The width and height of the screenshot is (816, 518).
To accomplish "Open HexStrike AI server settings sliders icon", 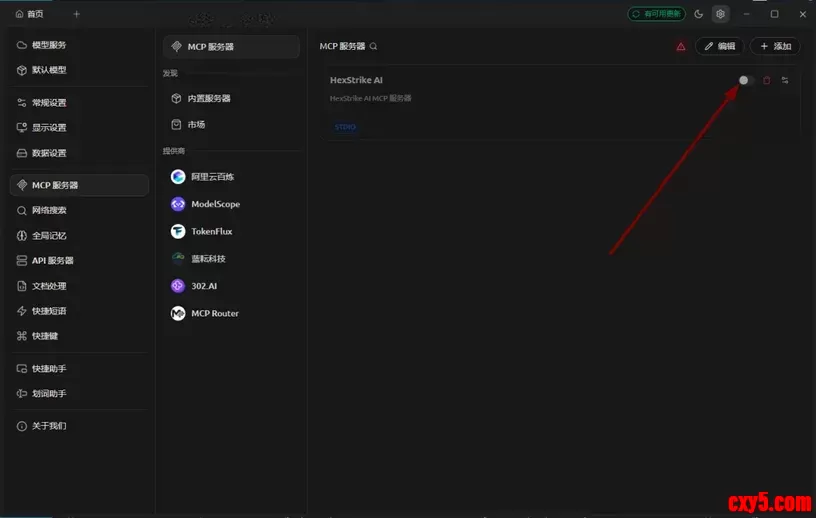I will 785,80.
